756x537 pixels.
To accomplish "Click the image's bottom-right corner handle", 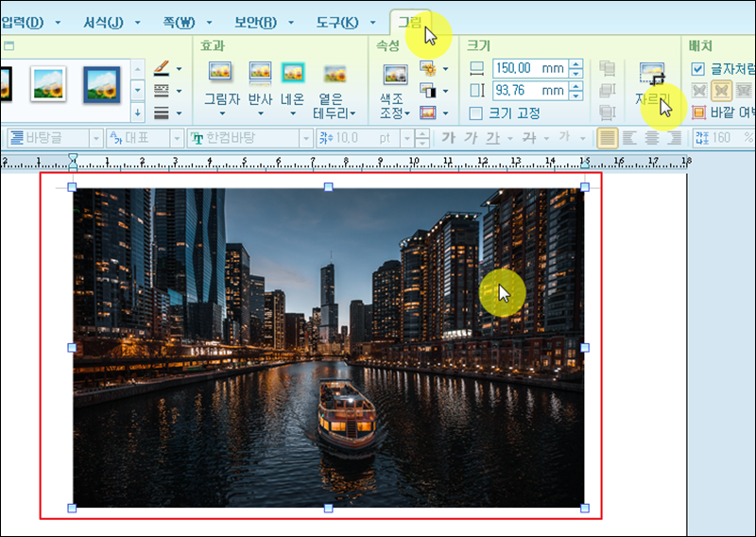I will pyautogui.click(x=585, y=508).
